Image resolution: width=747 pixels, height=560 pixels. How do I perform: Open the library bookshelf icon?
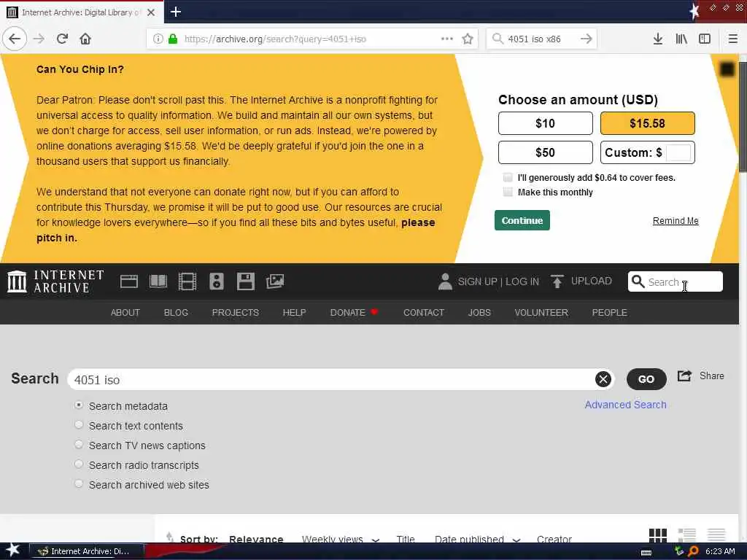pyautogui.click(x=681, y=39)
